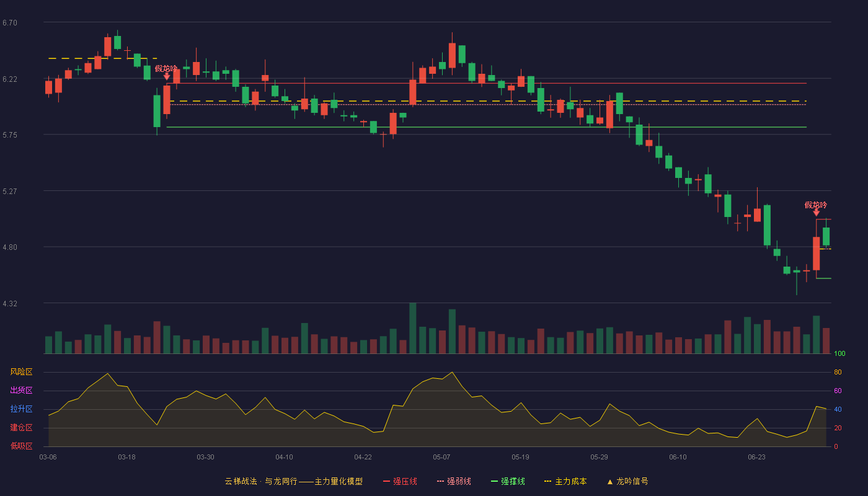Click the green 100 indicator scale label
The height and width of the screenshot is (496, 868).
point(839,354)
